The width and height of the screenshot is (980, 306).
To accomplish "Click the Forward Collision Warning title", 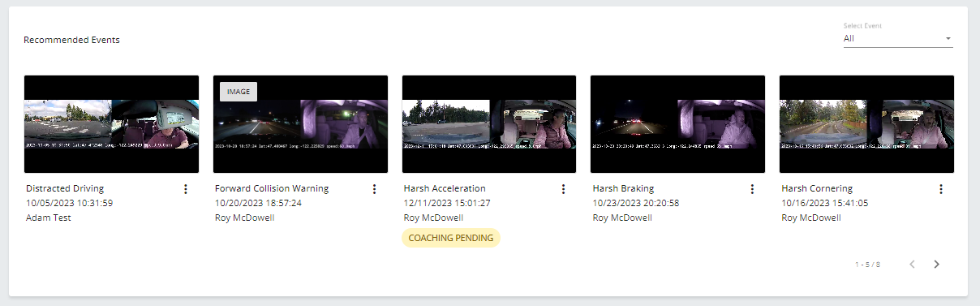I will [x=272, y=188].
